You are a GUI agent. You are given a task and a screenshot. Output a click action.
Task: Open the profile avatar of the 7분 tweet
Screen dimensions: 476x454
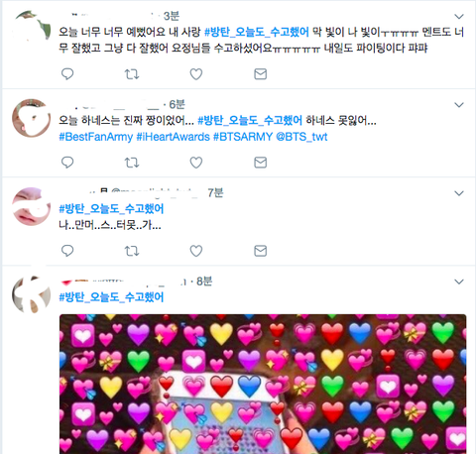click(32, 206)
